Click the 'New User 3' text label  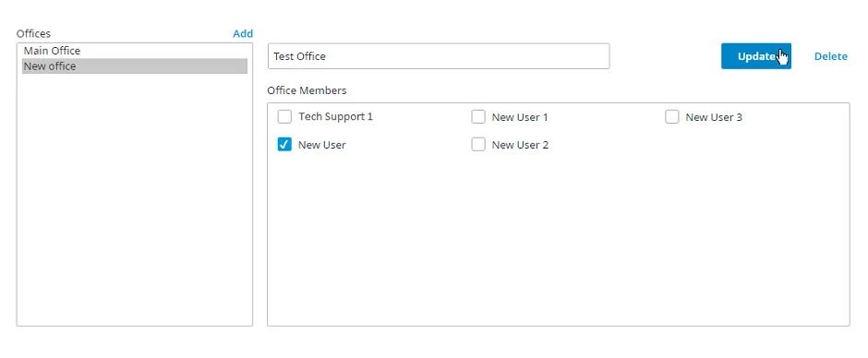714,117
